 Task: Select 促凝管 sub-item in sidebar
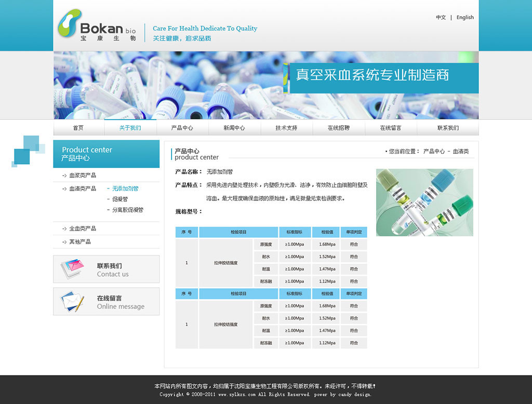(x=120, y=199)
